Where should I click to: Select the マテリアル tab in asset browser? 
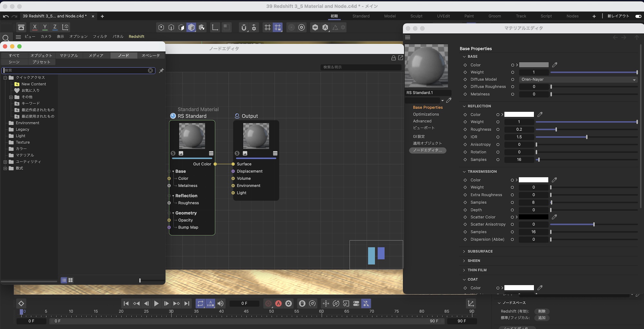(x=69, y=56)
